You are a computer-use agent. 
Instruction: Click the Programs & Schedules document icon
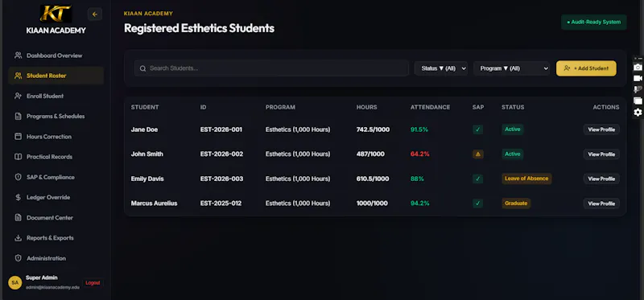pyautogui.click(x=18, y=116)
